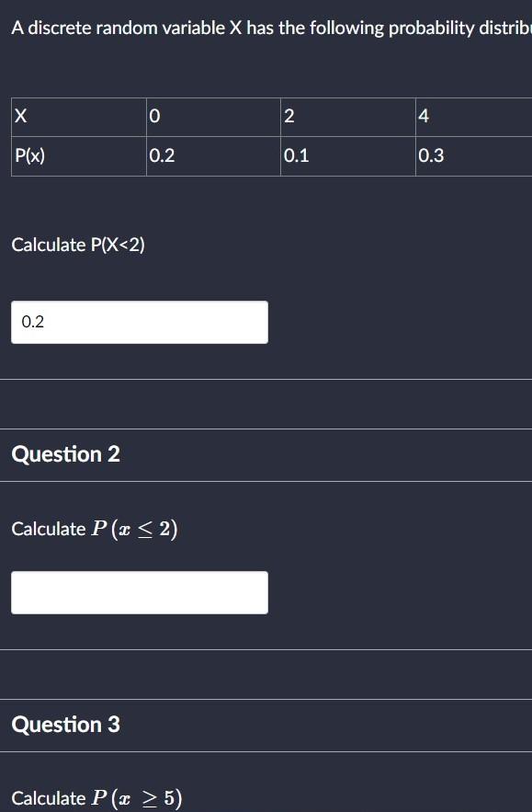
Task: Click the table cell with value 2
Action: pos(347,117)
